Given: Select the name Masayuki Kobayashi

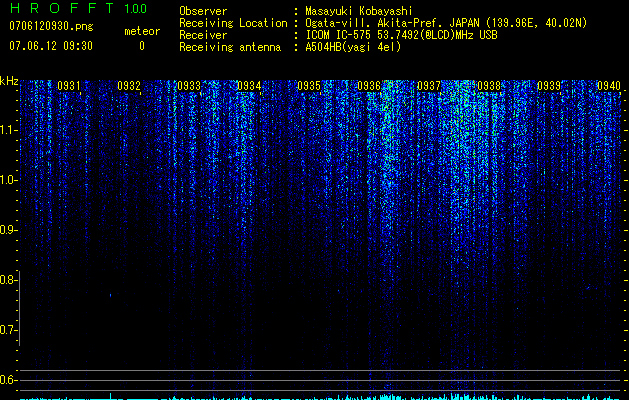Looking at the screenshot, I should (x=359, y=11).
